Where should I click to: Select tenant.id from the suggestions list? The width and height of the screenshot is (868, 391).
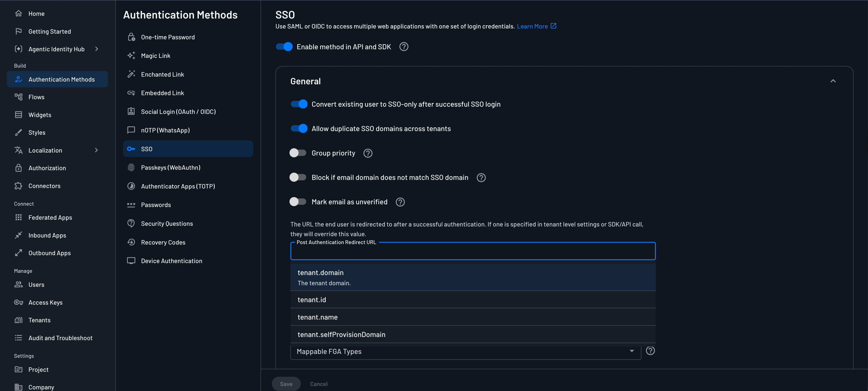click(x=312, y=299)
